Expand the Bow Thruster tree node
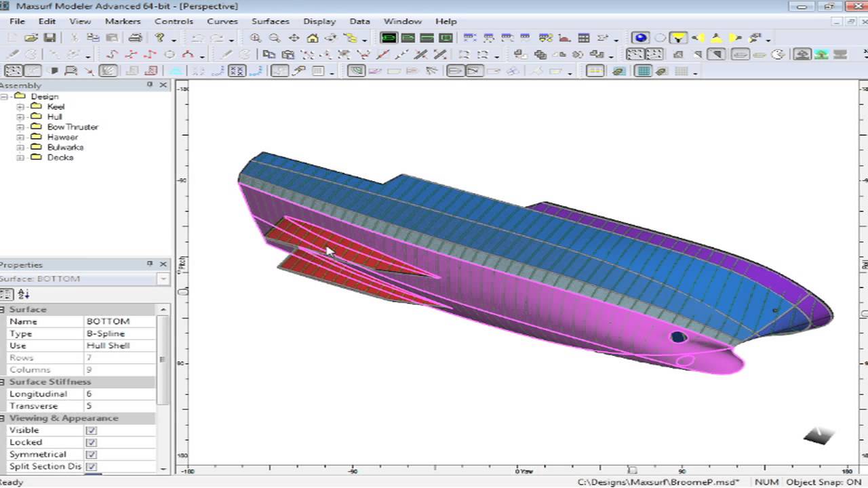868x488 pixels. [20, 127]
